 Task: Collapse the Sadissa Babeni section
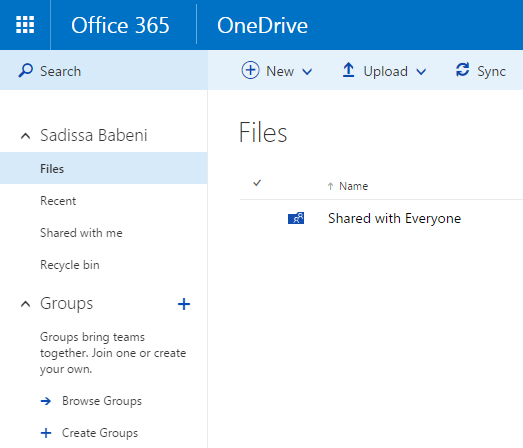point(25,136)
